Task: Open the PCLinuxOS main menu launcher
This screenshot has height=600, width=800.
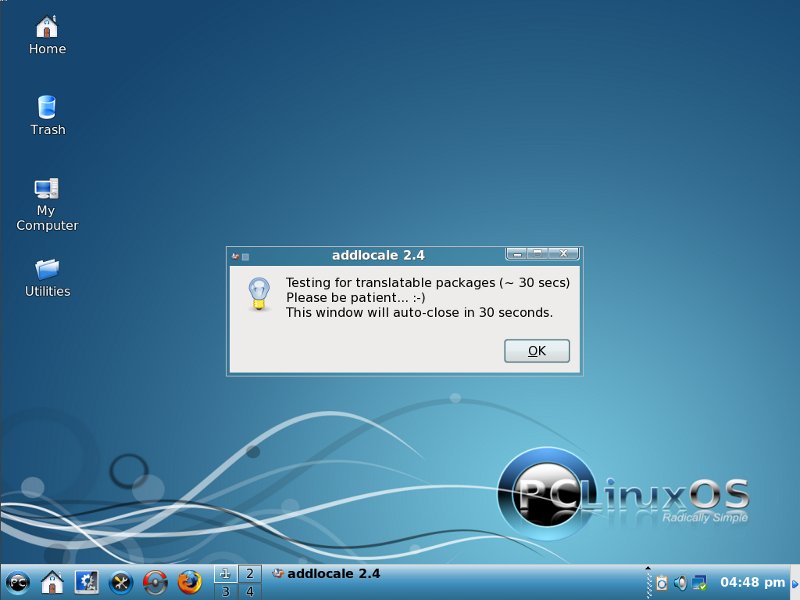Action: 17,582
